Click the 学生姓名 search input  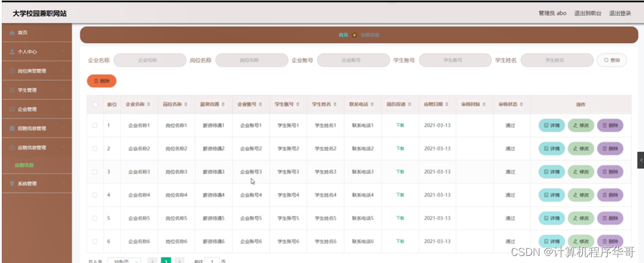[x=557, y=60]
